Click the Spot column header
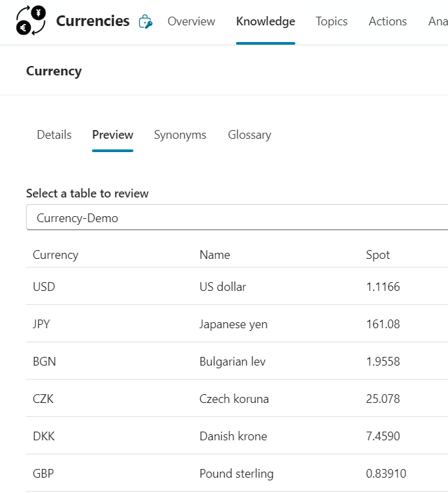 (x=377, y=255)
